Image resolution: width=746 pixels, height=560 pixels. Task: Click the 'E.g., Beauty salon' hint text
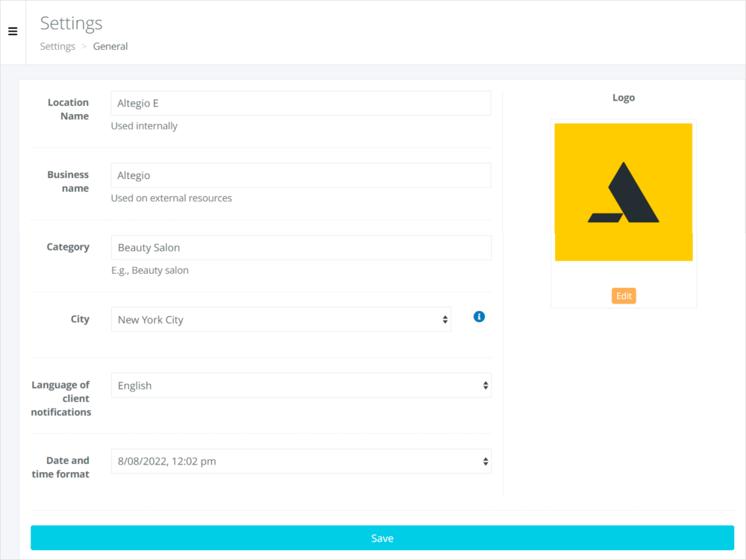point(150,271)
